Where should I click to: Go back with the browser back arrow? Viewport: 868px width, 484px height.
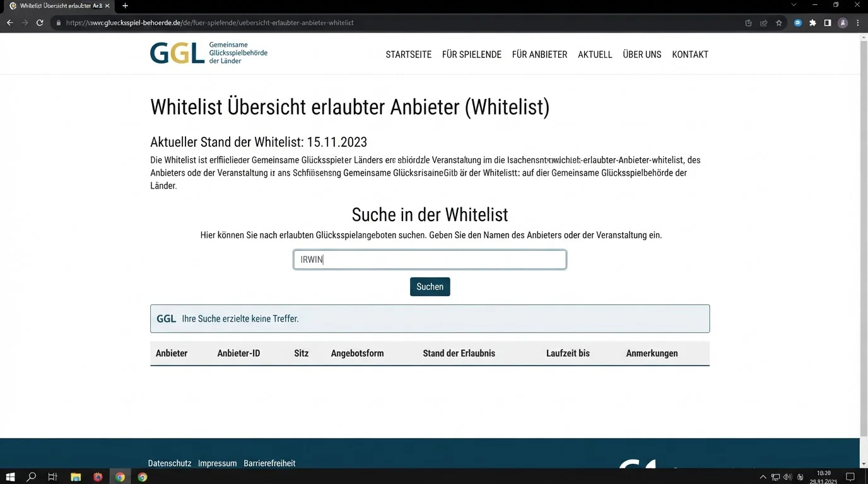9,23
